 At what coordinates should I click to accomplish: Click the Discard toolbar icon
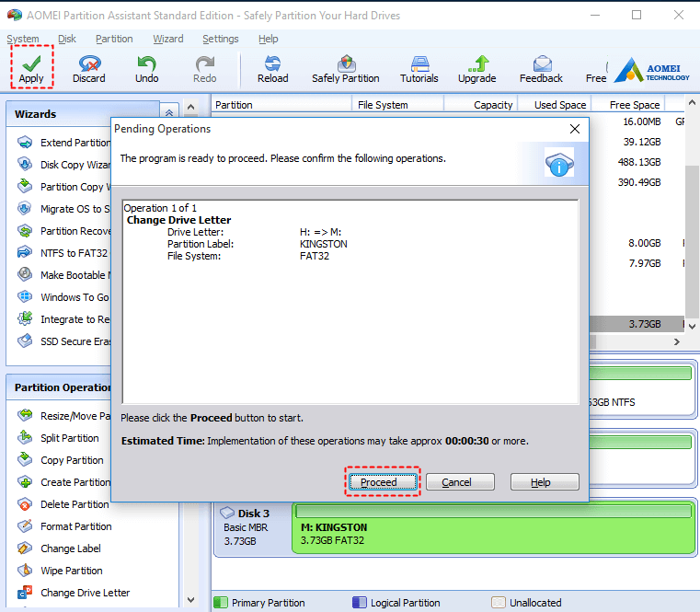click(x=89, y=69)
